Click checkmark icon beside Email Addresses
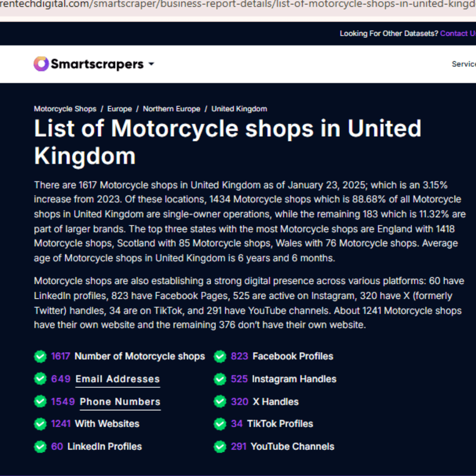Viewport: 476px width, 476px height. click(x=41, y=379)
